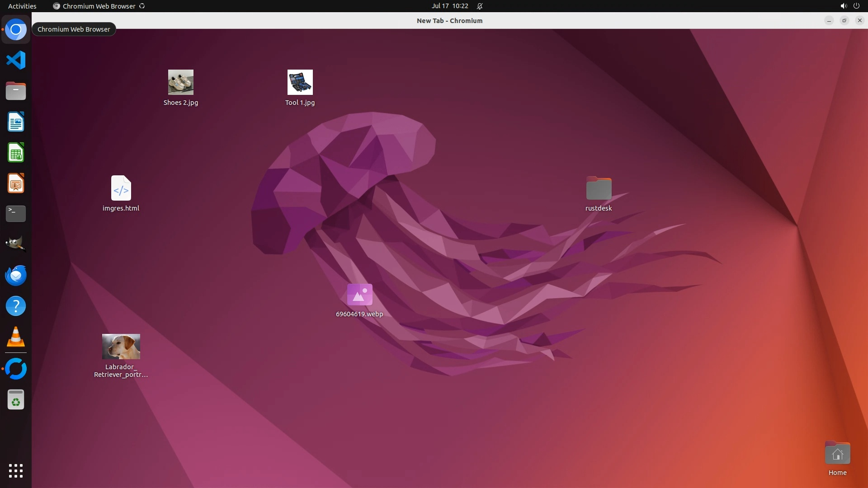The width and height of the screenshot is (868, 488).
Task: Open Trash from the dock
Action: 16,400
